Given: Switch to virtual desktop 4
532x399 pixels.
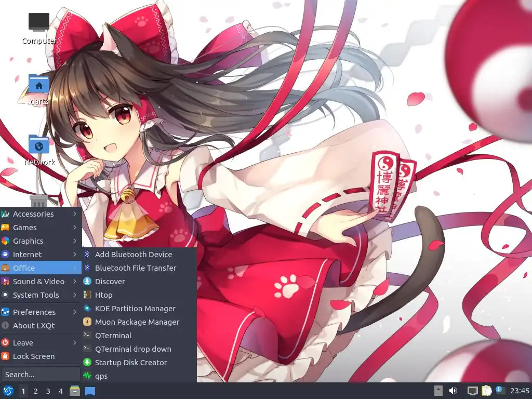Looking at the screenshot, I should (61, 391).
